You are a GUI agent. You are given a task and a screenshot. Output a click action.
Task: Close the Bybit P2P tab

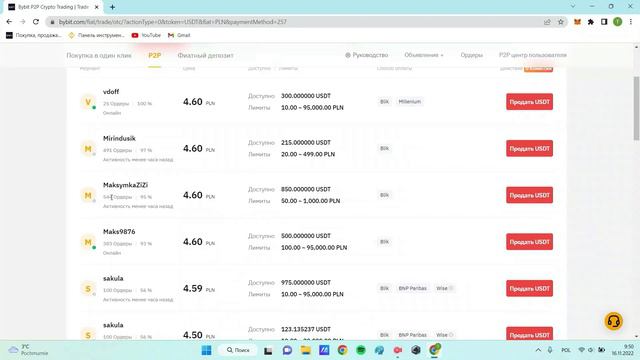click(97, 7)
